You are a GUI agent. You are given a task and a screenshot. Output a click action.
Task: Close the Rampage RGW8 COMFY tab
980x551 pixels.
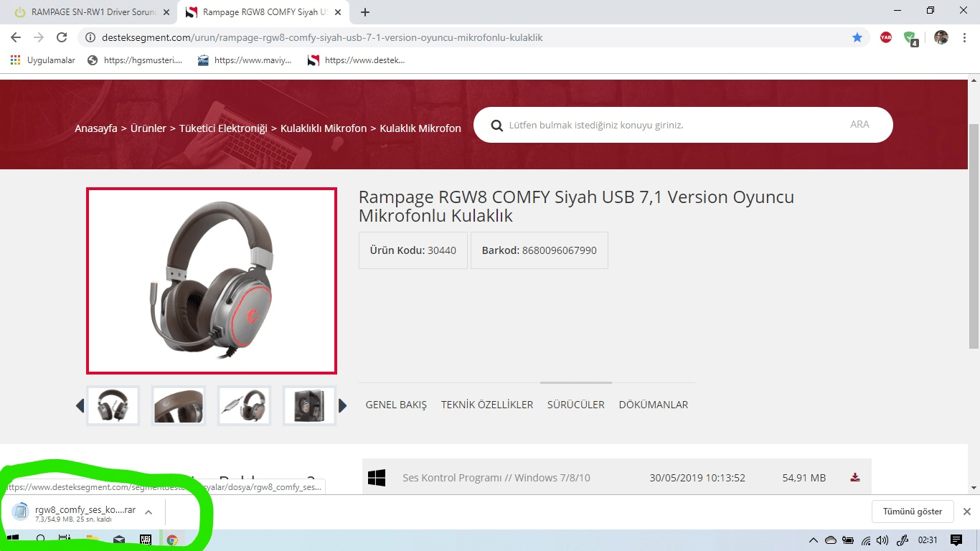338,12
